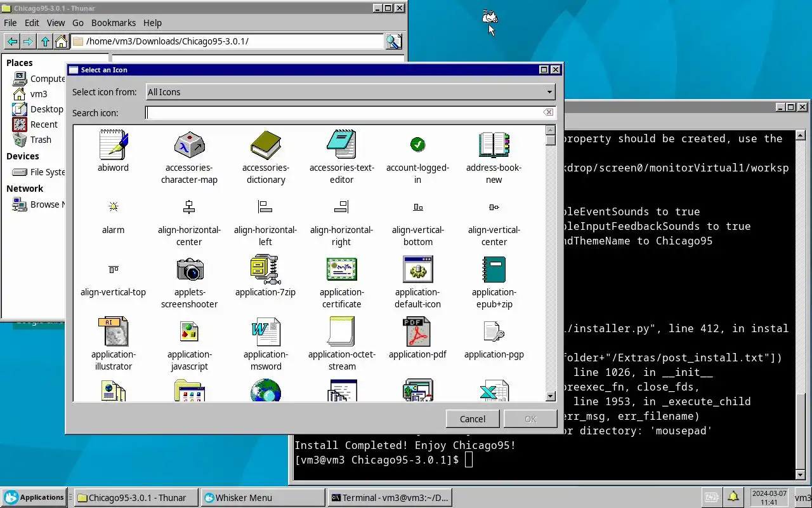Viewport: 812px width, 508px height.
Task: Select the application-pgp icon
Action: pos(494,331)
